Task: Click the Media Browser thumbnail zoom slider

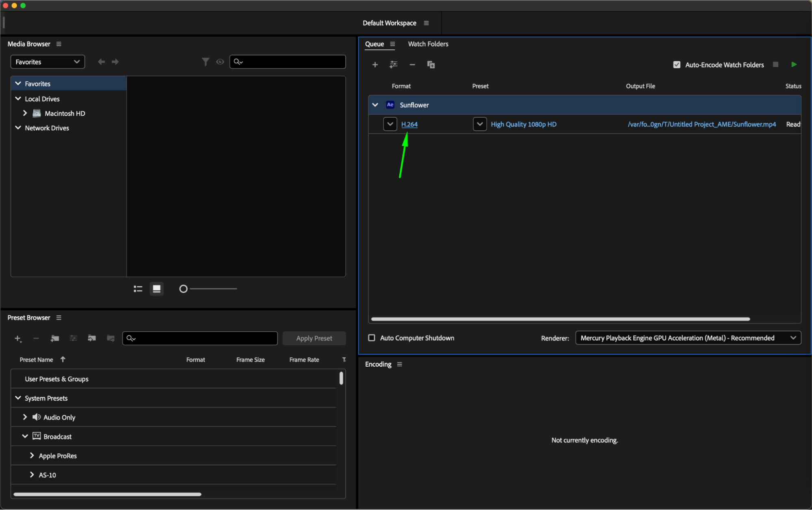Action: point(184,289)
